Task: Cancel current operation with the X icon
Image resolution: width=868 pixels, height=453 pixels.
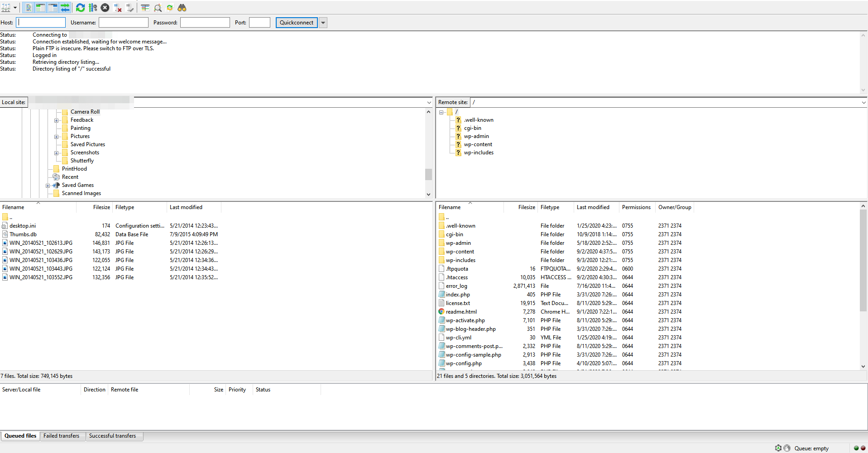Action: (105, 8)
